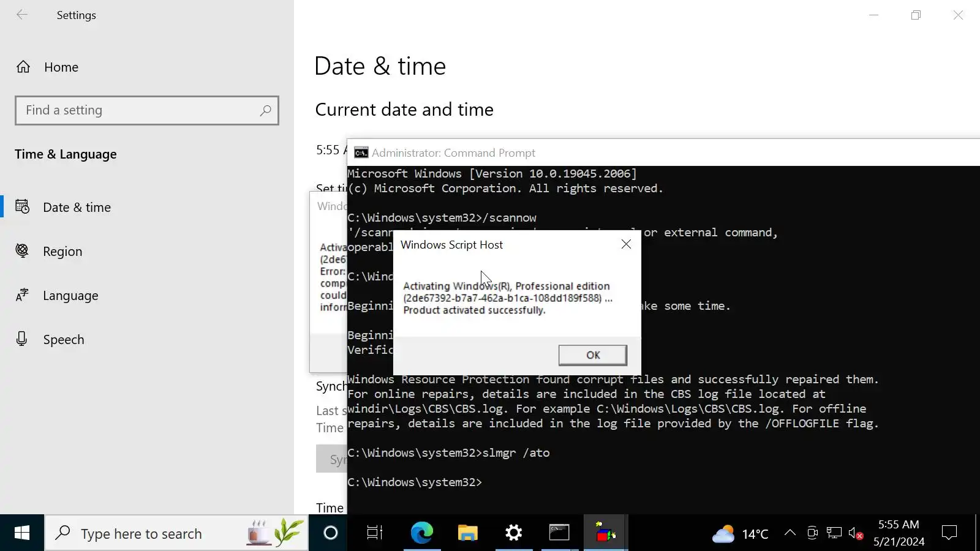980x551 pixels.
Task: Open the notification center
Action: (949, 533)
